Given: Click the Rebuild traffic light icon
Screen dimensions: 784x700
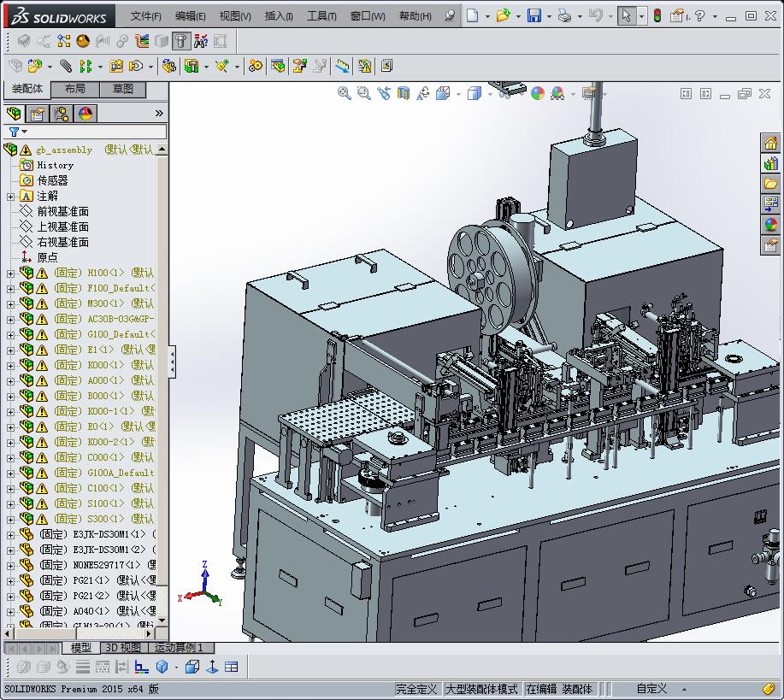Looking at the screenshot, I should coord(657,15).
